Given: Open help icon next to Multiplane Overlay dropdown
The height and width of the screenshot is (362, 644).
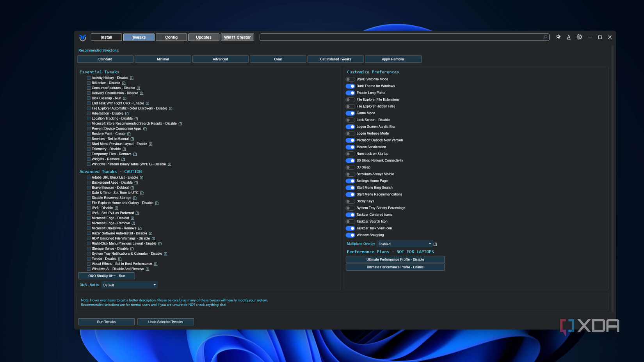Looking at the screenshot, I should tap(435, 244).
